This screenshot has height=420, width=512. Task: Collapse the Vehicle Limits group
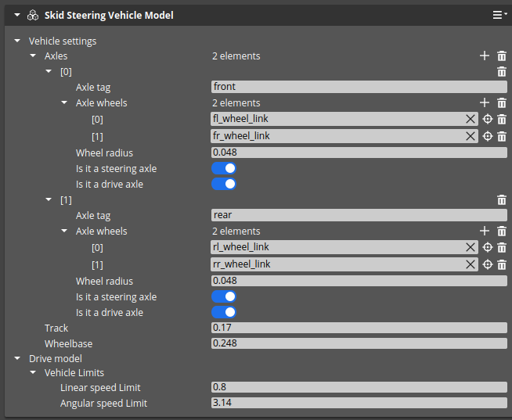(33, 373)
